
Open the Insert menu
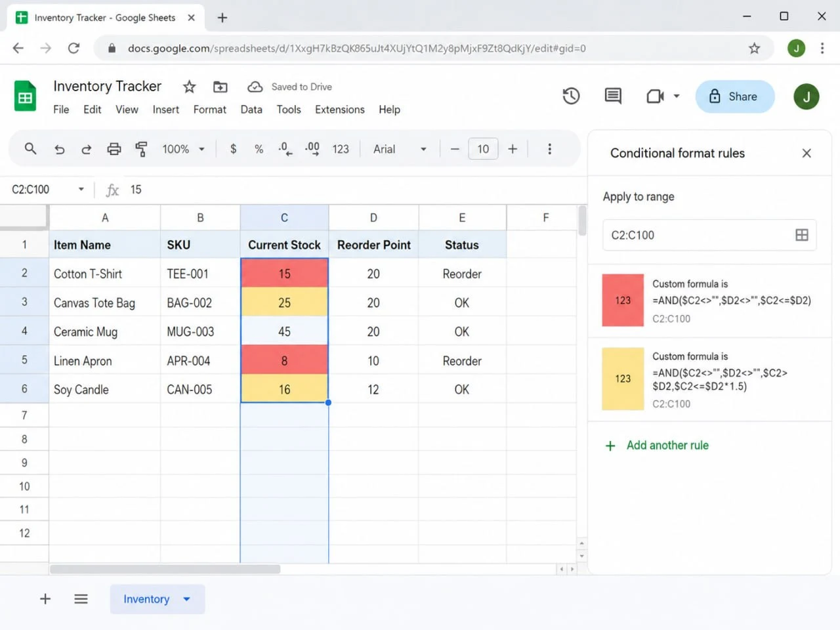point(165,110)
